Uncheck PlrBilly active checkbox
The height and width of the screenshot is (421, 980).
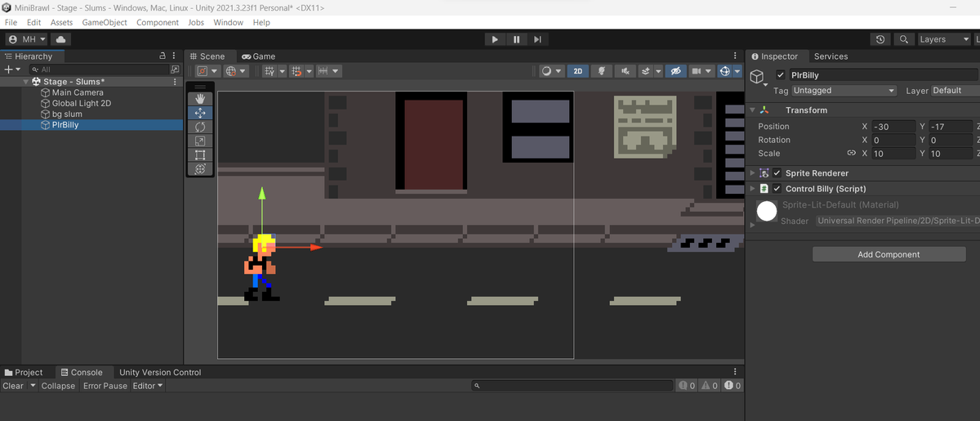coord(781,75)
